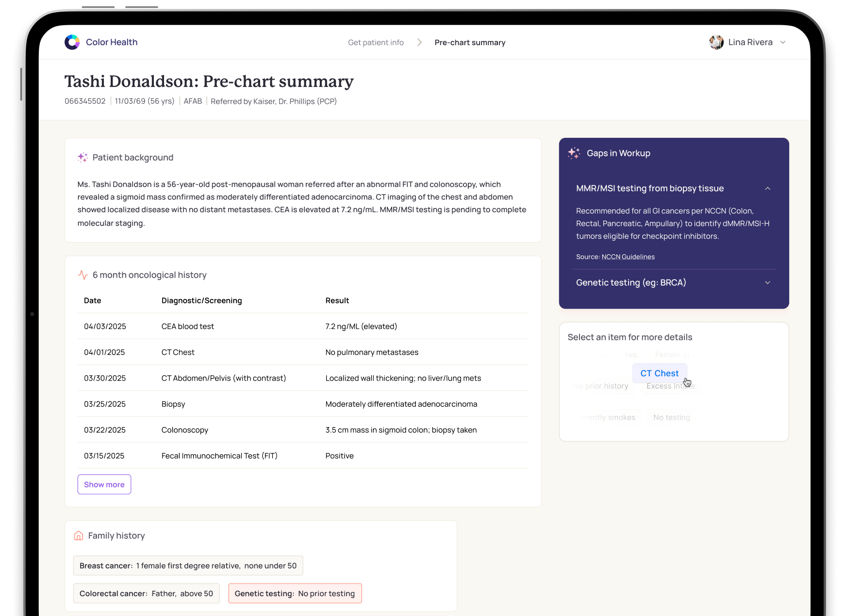Click the pulse icon beside oncological history

click(x=83, y=275)
